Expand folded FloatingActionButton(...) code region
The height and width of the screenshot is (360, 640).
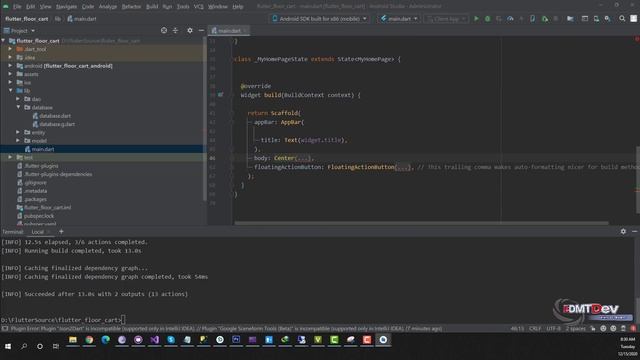coord(403,167)
